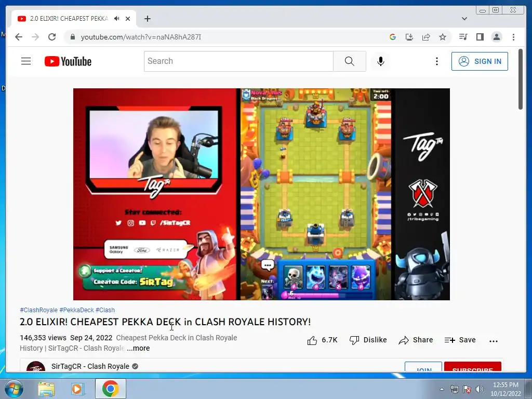Bookmark this page with star icon
This screenshot has width=532, height=399.
443,37
